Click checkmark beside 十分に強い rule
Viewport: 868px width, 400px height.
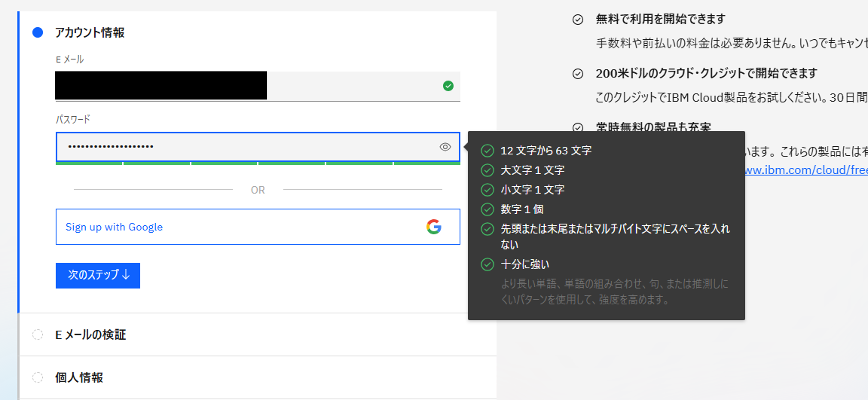[x=487, y=264]
